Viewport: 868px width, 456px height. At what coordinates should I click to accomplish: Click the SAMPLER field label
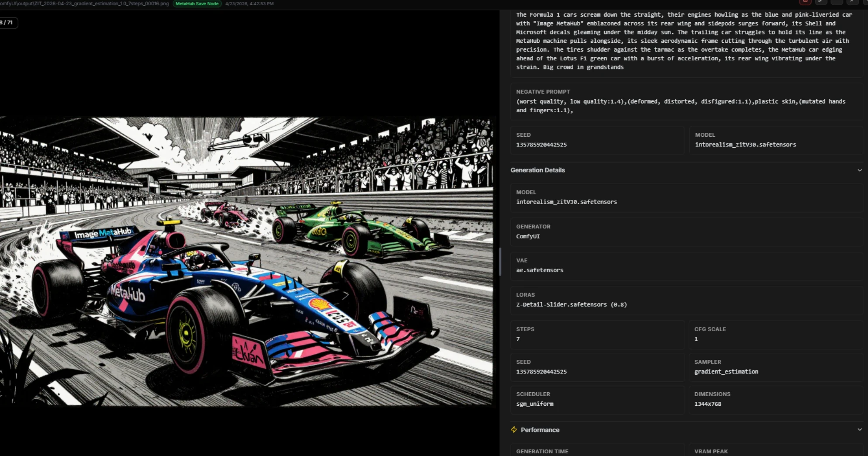(707, 362)
